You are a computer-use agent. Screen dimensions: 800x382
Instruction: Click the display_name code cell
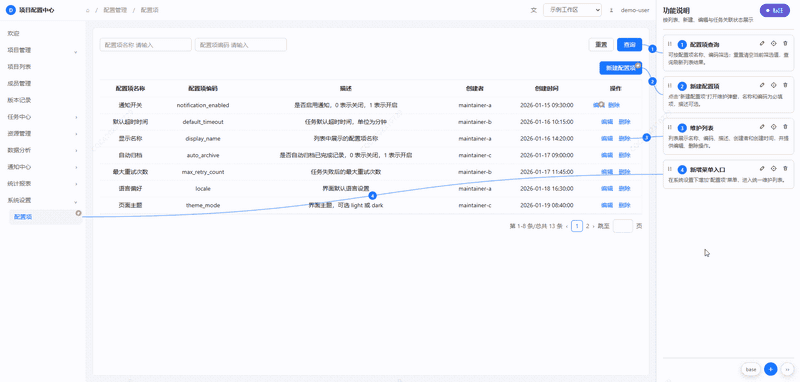(203, 139)
